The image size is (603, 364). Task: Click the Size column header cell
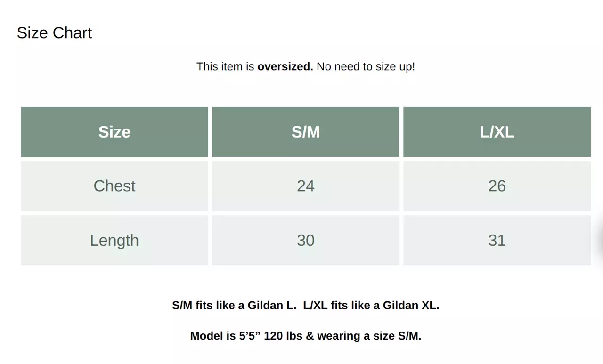coord(114,132)
